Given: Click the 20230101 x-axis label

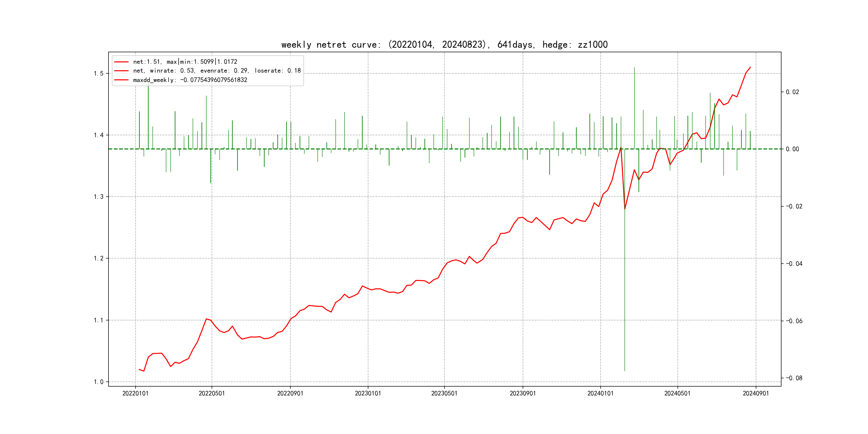Looking at the screenshot, I should point(368,393).
